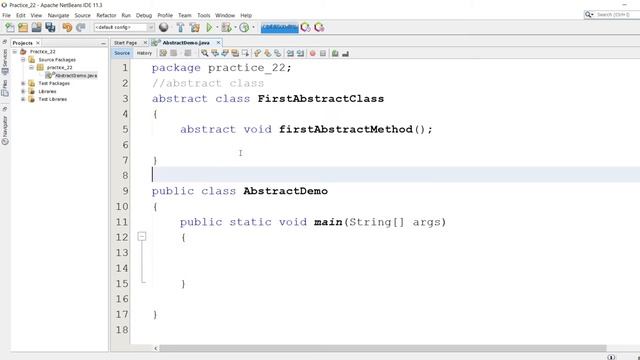Toggle a bookmark on the current line
The height and width of the screenshot is (360, 640).
click(278, 53)
